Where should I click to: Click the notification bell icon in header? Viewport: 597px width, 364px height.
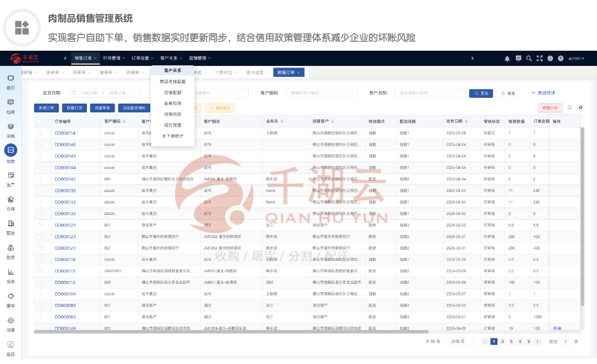[x=507, y=59]
